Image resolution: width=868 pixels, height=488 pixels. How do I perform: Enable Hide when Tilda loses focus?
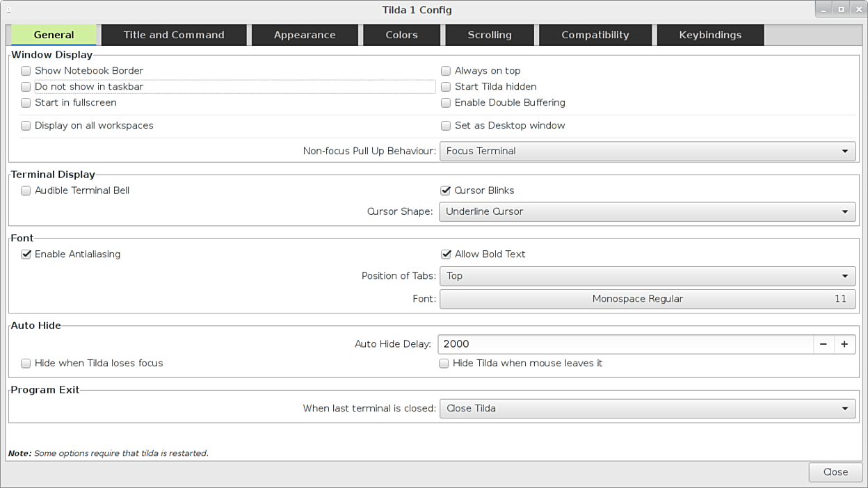(26, 364)
